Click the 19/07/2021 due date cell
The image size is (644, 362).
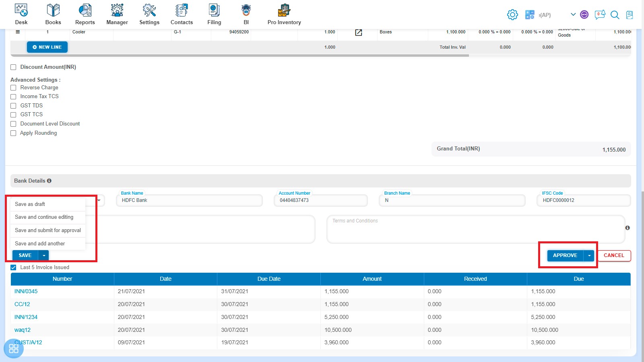tap(235, 343)
